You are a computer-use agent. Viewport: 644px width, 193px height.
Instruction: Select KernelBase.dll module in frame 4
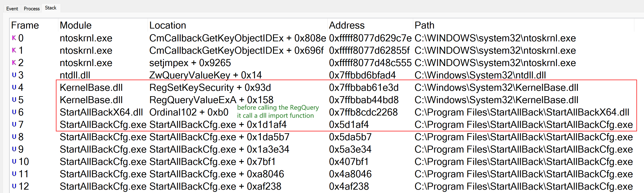(91, 88)
